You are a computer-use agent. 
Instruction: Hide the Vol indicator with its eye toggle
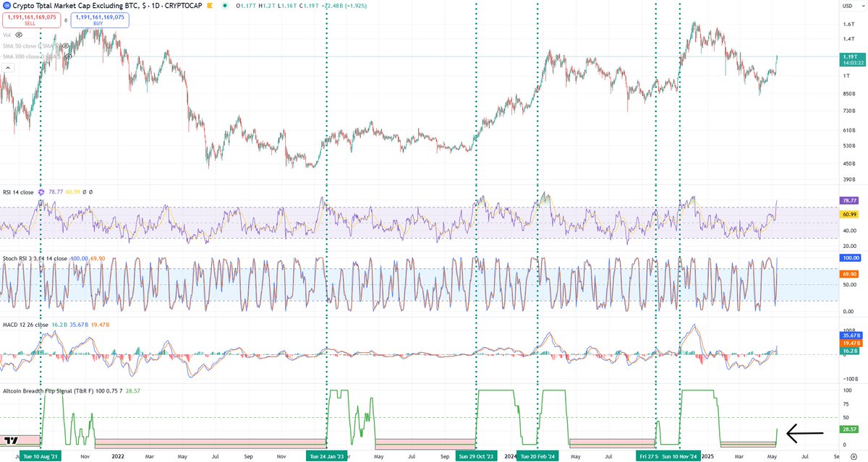tap(20, 34)
